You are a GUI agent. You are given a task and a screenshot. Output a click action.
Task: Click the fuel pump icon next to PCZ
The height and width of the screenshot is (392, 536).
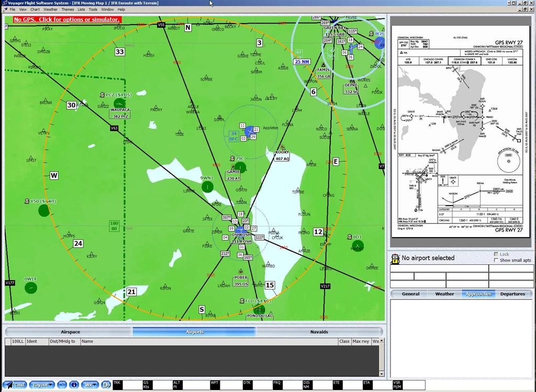pyautogui.click(x=102, y=95)
